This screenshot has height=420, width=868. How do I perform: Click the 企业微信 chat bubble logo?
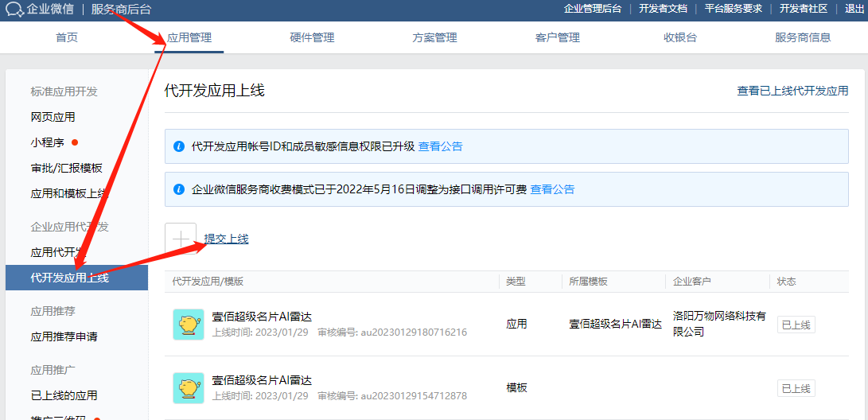[14, 10]
